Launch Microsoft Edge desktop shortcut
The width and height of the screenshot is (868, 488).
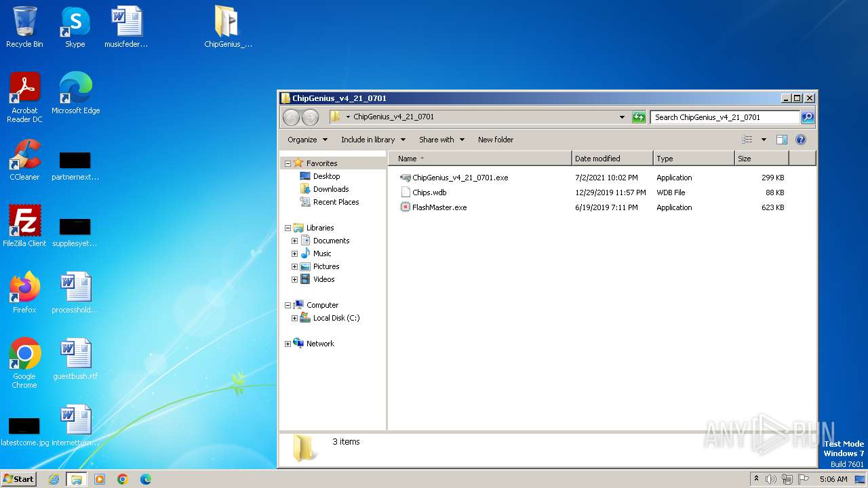click(75, 94)
